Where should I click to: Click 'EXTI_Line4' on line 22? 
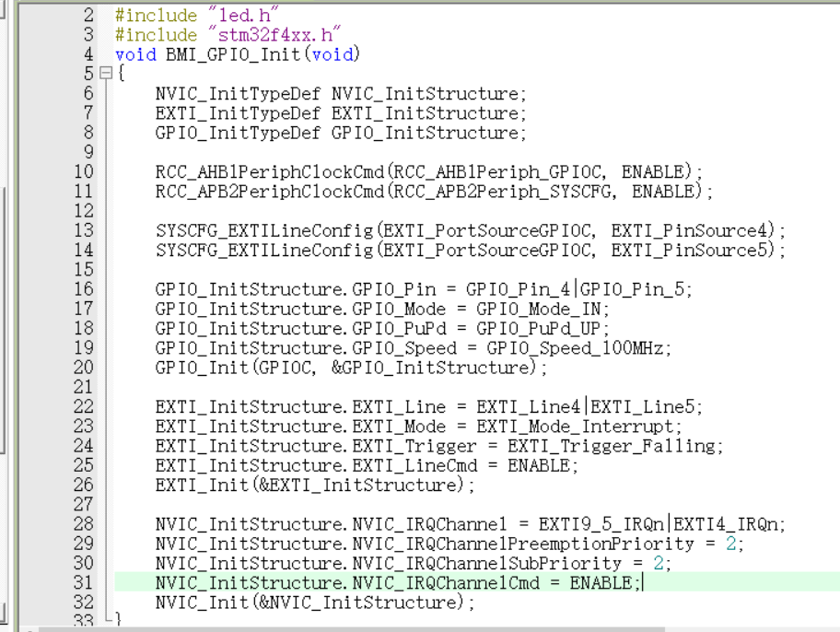point(528,407)
